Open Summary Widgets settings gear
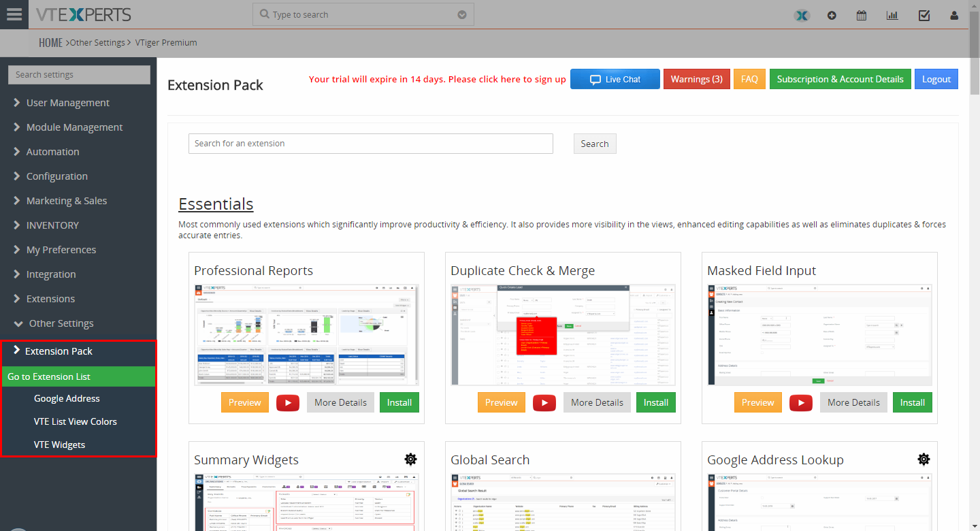This screenshot has height=531, width=980. (410, 459)
